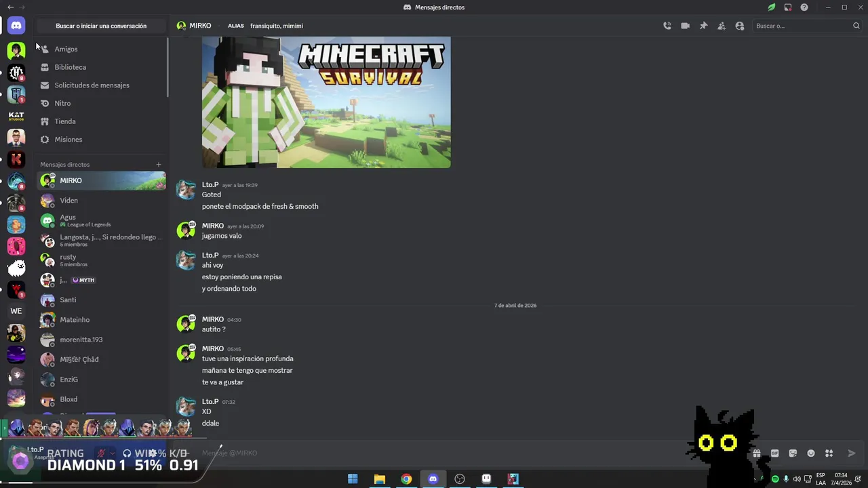
Task: Start a voice call with MIRKO
Action: pyautogui.click(x=667, y=26)
